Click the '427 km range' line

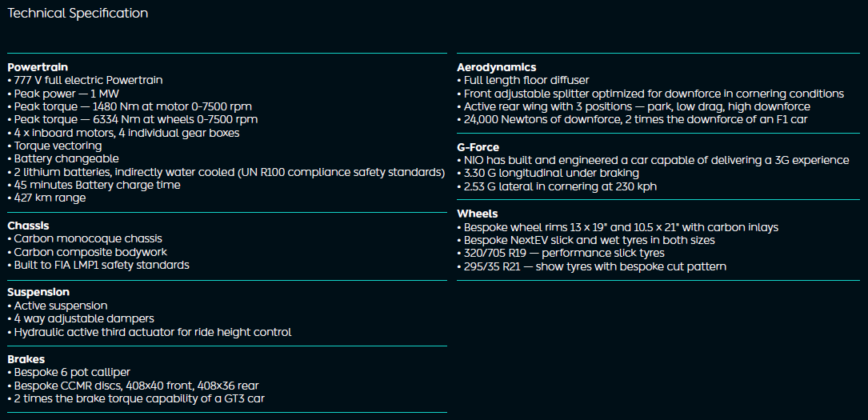pyautogui.click(x=50, y=198)
